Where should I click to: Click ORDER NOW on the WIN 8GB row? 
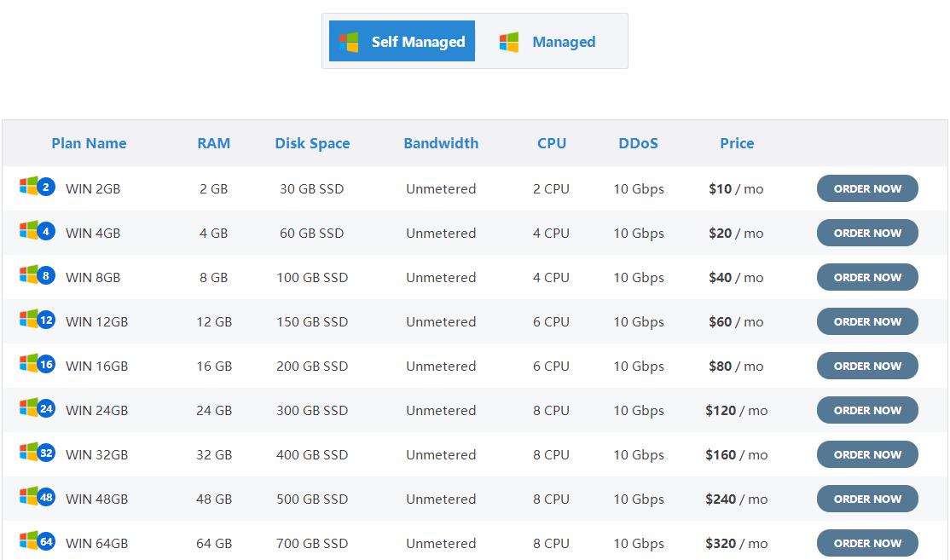867,277
